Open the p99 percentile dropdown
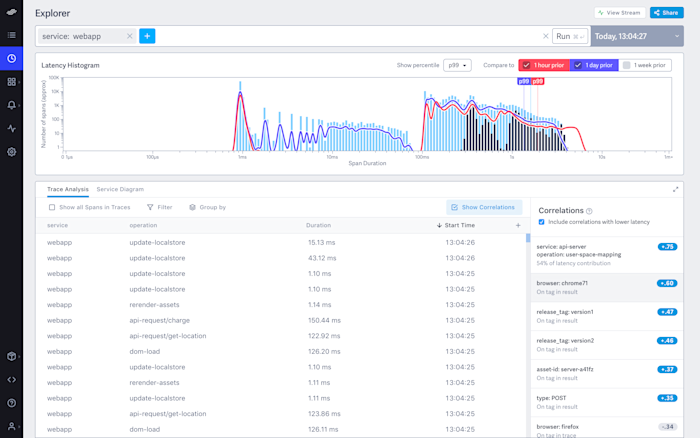 (x=457, y=65)
